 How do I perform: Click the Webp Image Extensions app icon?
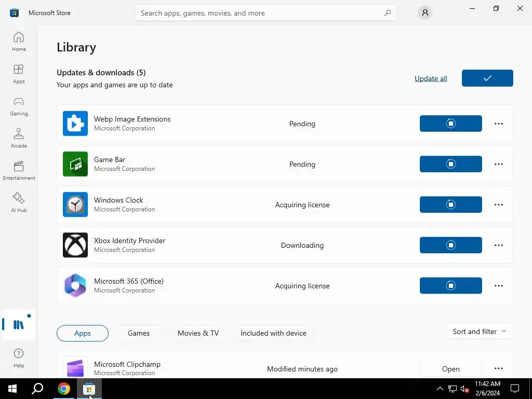point(75,124)
